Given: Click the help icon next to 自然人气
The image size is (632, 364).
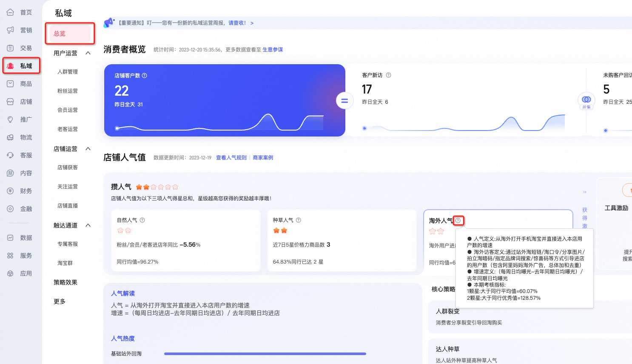Looking at the screenshot, I should click(x=142, y=220).
